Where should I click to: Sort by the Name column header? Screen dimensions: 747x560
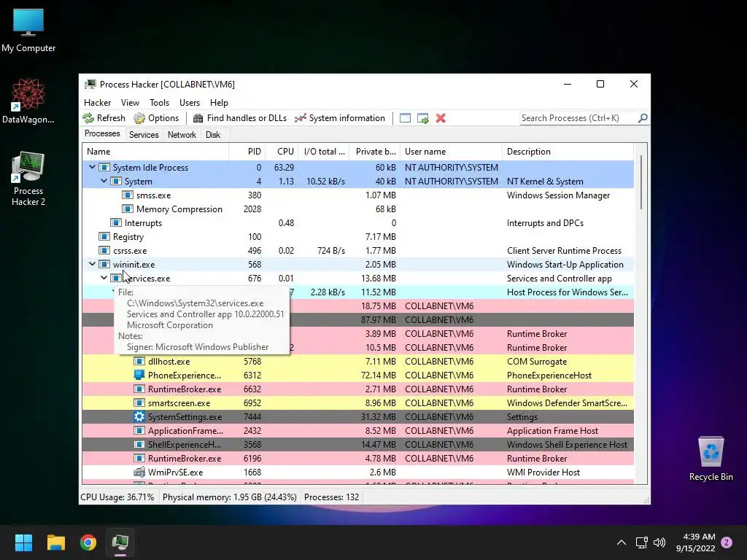coord(155,152)
